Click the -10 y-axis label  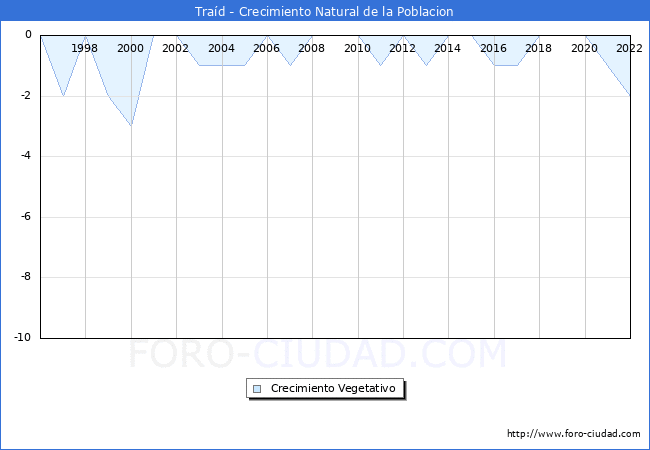pyautogui.click(x=23, y=337)
